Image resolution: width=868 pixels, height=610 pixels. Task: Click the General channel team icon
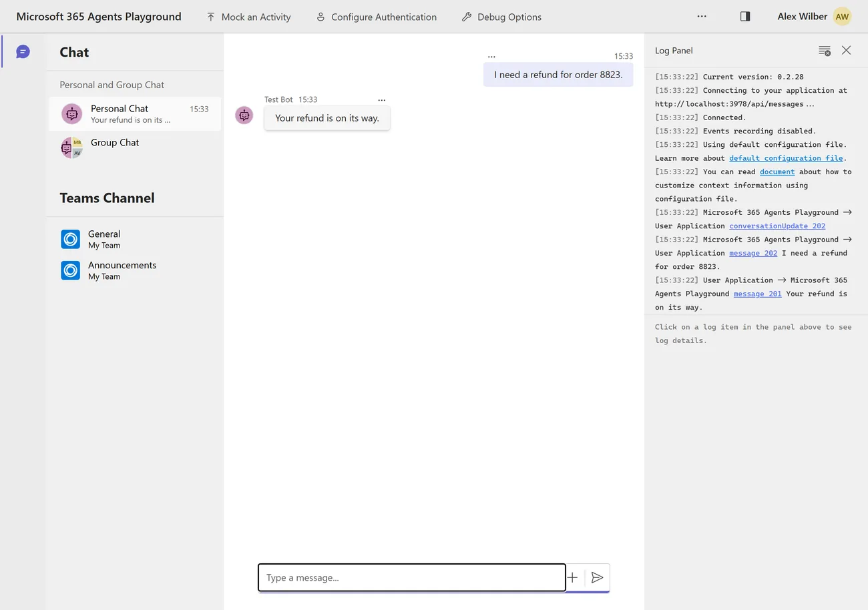(x=70, y=239)
